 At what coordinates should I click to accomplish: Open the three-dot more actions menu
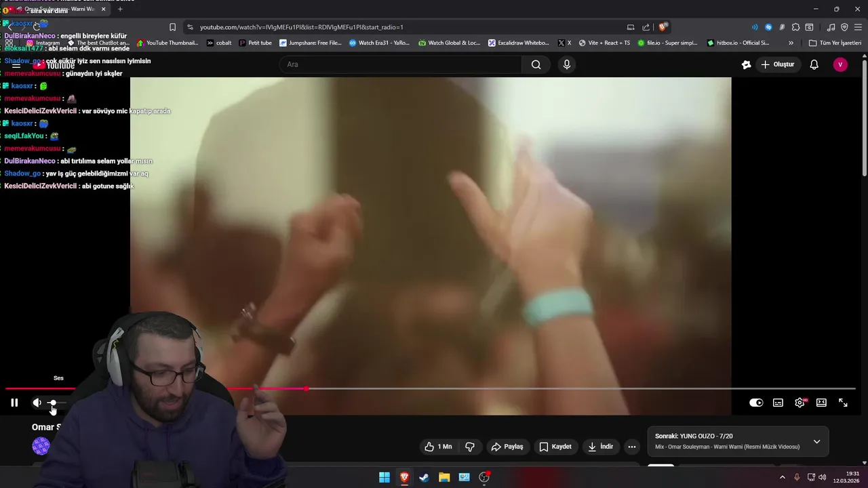[x=632, y=447]
